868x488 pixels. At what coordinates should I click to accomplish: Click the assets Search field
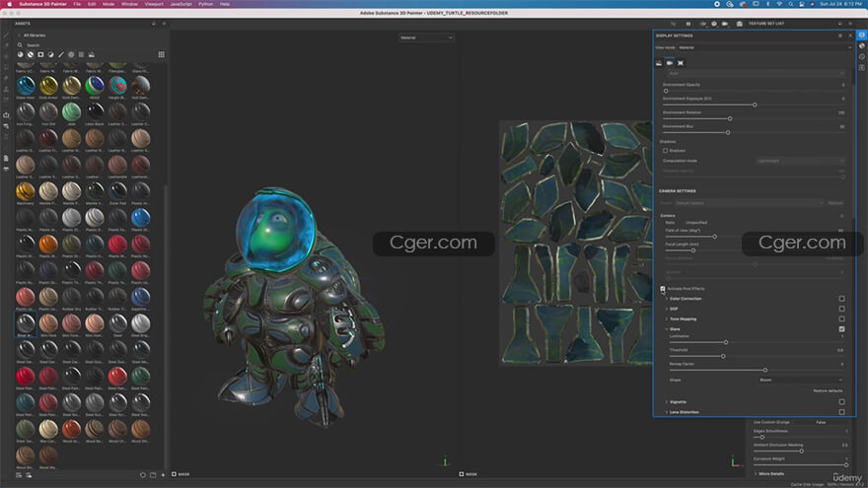pyautogui.click(x=92, y=44)
